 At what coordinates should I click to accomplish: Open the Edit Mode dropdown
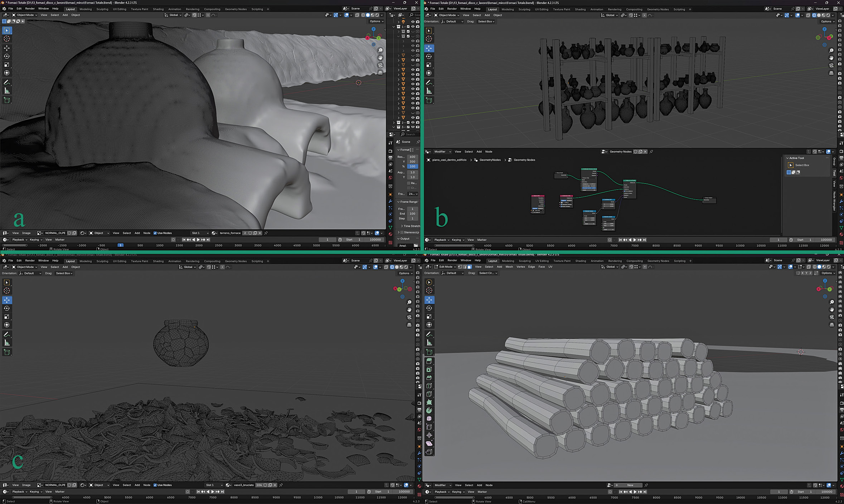(446, 267)
